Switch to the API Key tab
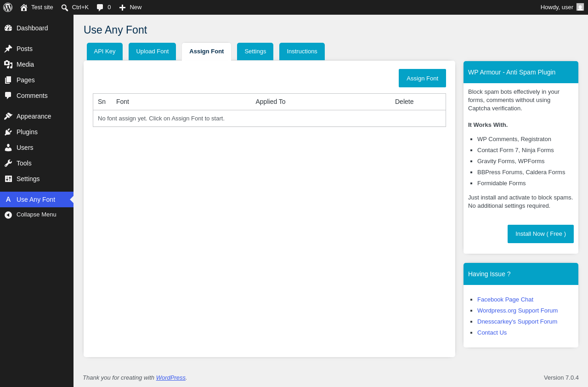 click(x=105, y=51)
